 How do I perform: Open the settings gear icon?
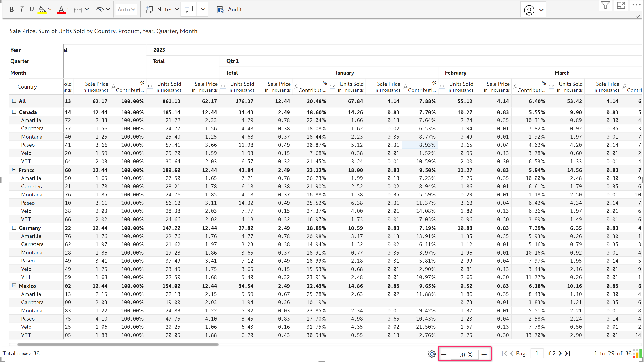[432, 354]
